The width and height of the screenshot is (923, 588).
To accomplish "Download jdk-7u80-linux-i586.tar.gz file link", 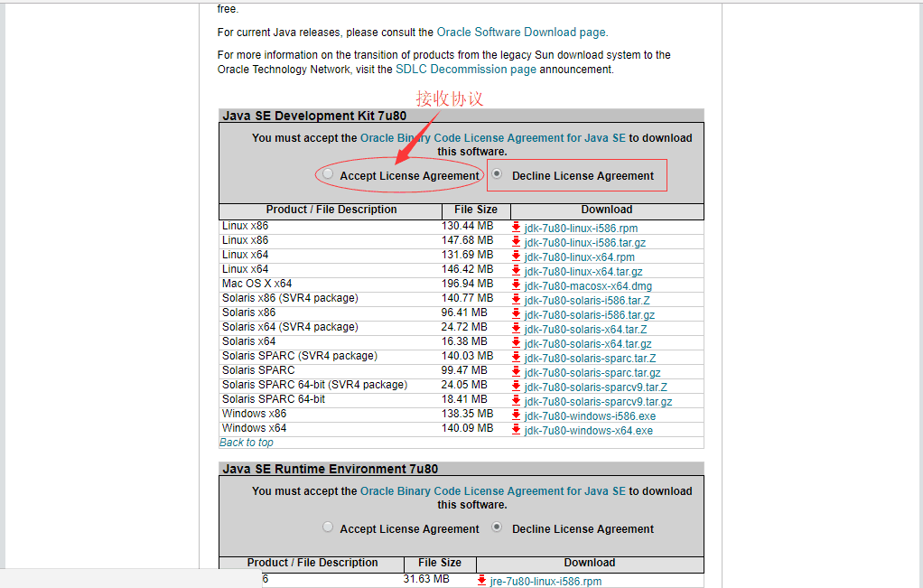I will [585, 242].
